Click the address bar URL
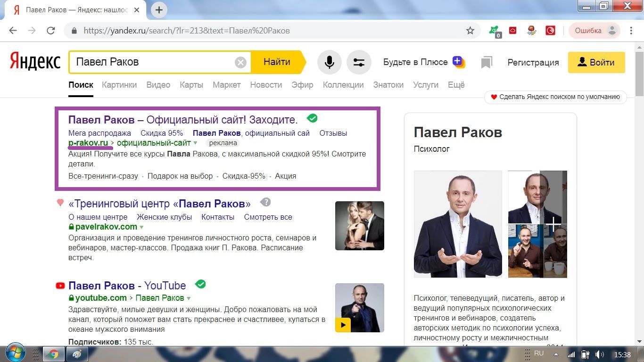 pyautogui.click(x=187, y=31)
